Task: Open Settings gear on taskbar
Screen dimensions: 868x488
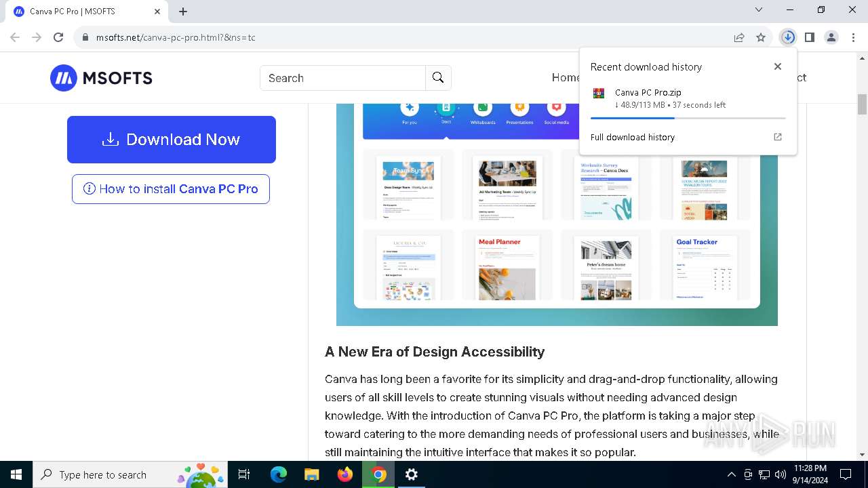Action: coord(412,474)
